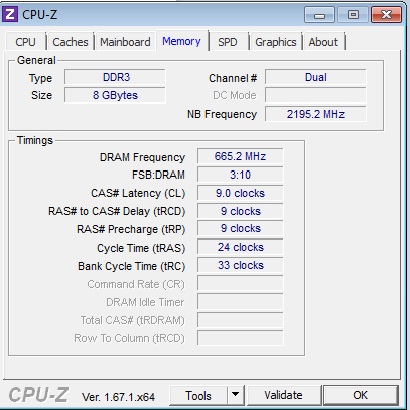Select NB Frequency value 2195.2 MHz
Viewport: 410px width, 410px height.
316,114
